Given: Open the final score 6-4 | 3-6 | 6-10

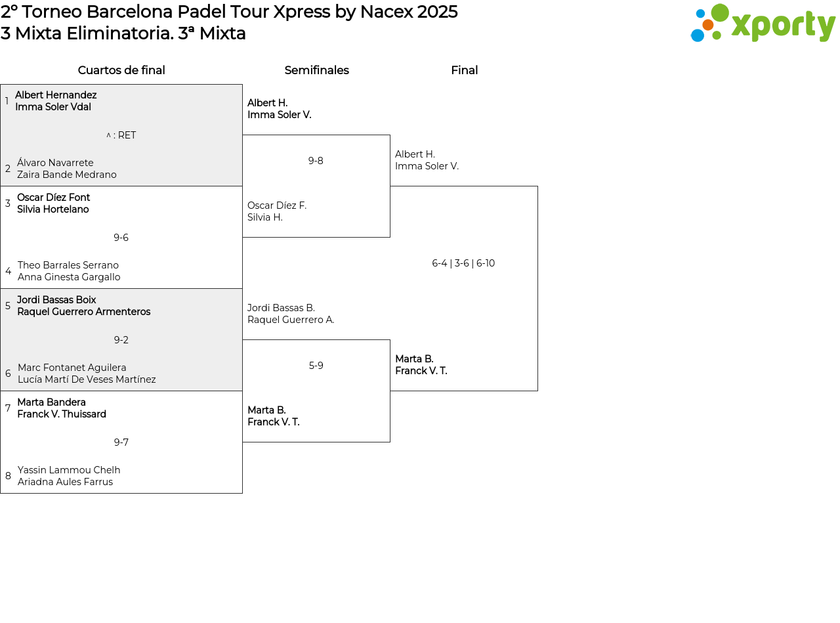Looking at the screenshot, I should pos(463,263).
